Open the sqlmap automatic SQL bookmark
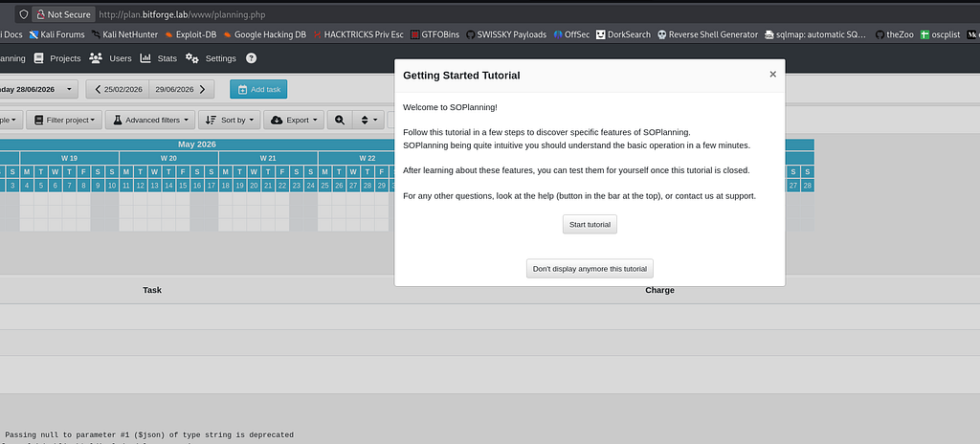The image size is (980, 444). pyautogui.click(x=815, y=35)
